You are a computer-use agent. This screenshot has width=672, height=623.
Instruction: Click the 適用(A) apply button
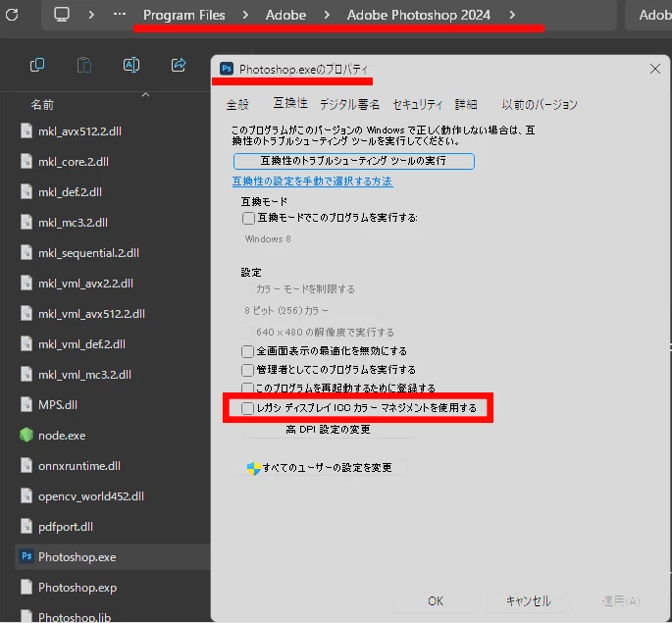(621, 601)
